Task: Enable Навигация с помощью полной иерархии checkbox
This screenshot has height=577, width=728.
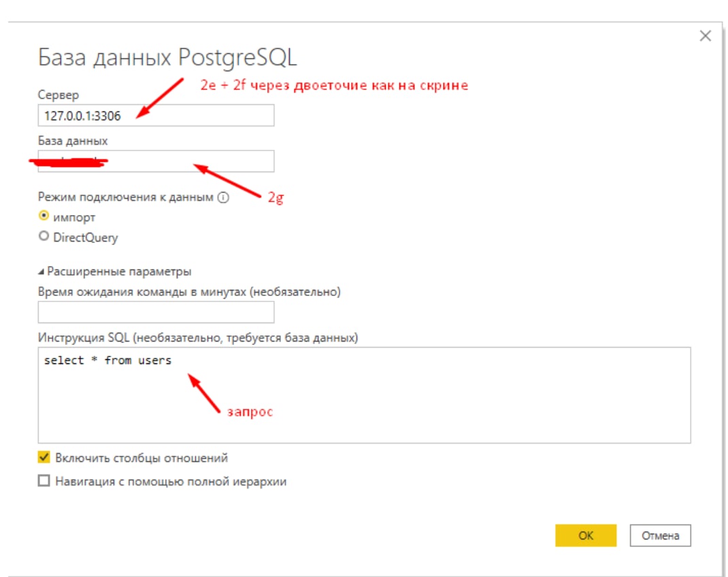Action: click(x=44, y=480)
